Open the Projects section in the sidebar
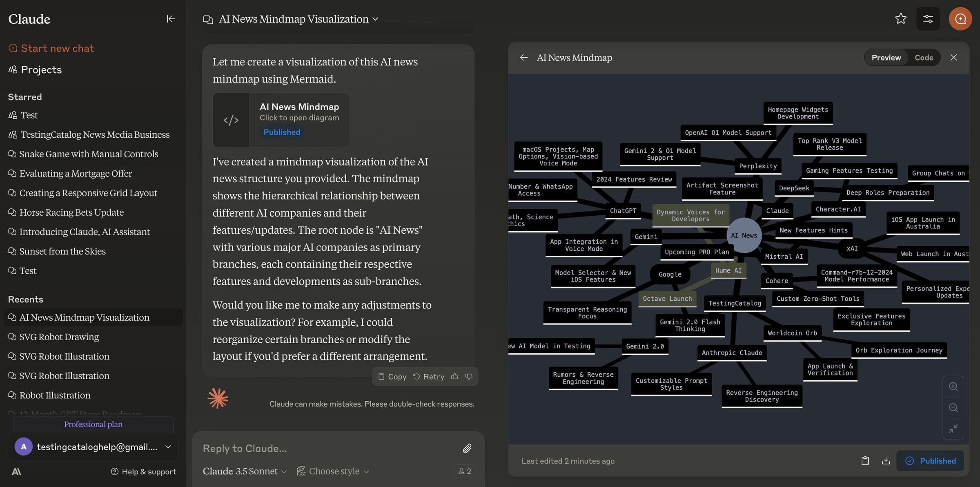 click(x=41, y=69)
